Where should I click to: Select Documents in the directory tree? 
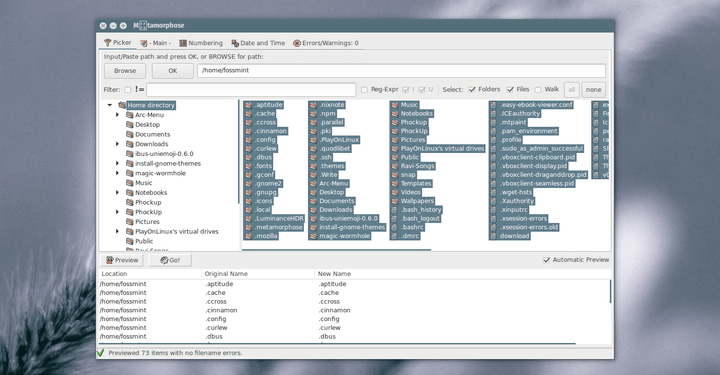pos(152,134)
